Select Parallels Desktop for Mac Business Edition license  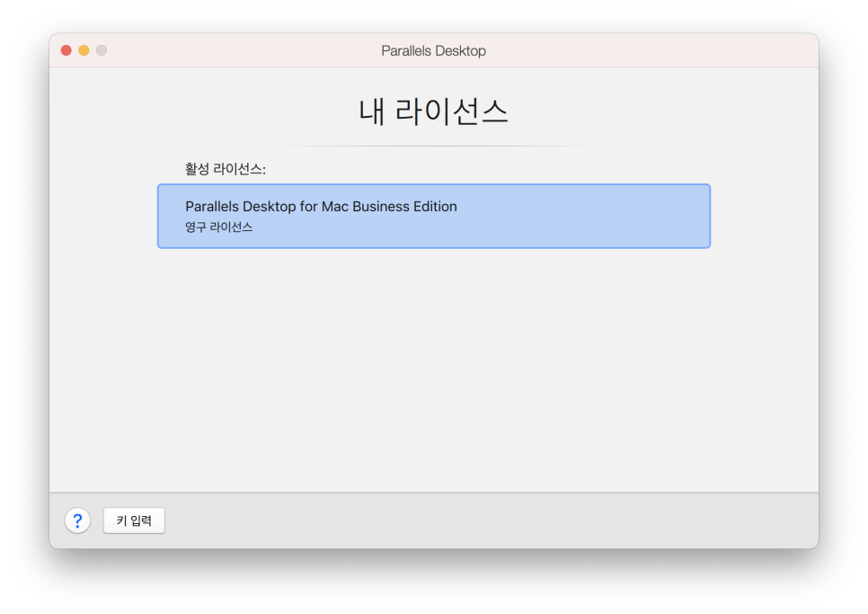433,216
